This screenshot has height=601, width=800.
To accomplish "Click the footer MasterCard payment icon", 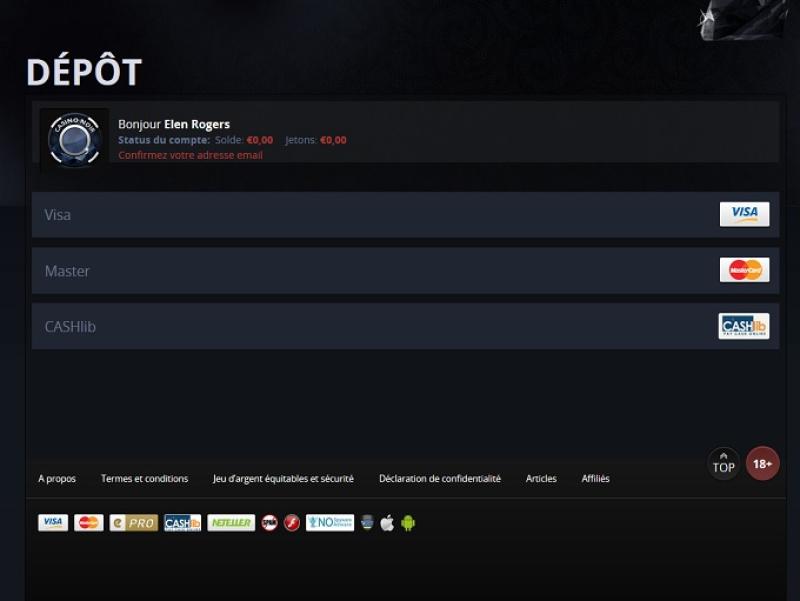I will coord(89,523).
